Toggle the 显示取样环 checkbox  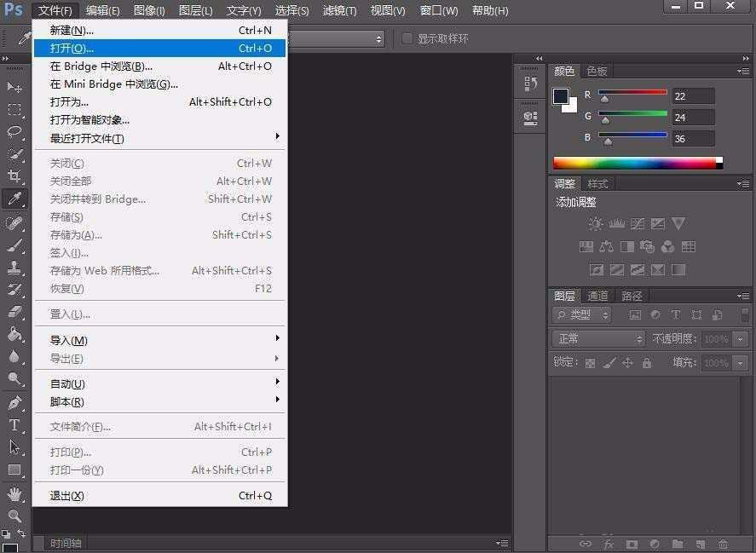coord(407,38)
